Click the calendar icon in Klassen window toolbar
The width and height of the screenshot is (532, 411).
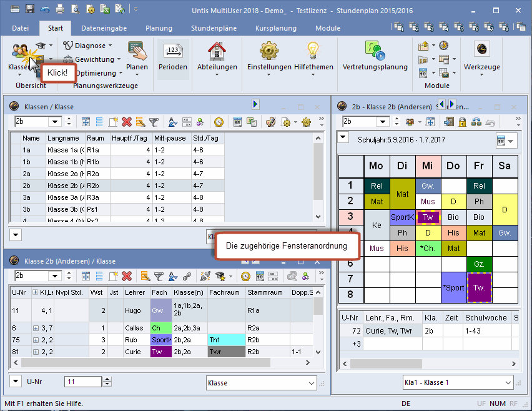point(237,122)
